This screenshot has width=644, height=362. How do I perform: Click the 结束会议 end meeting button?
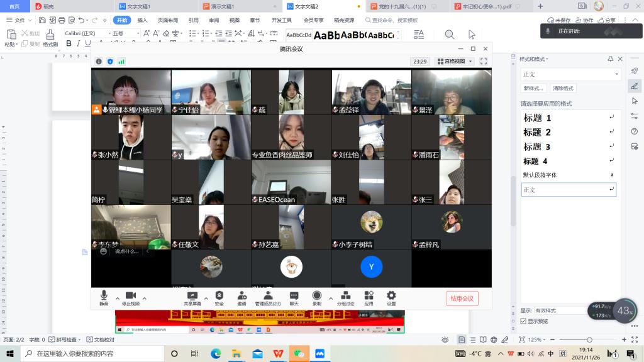[x=462, y=299]
